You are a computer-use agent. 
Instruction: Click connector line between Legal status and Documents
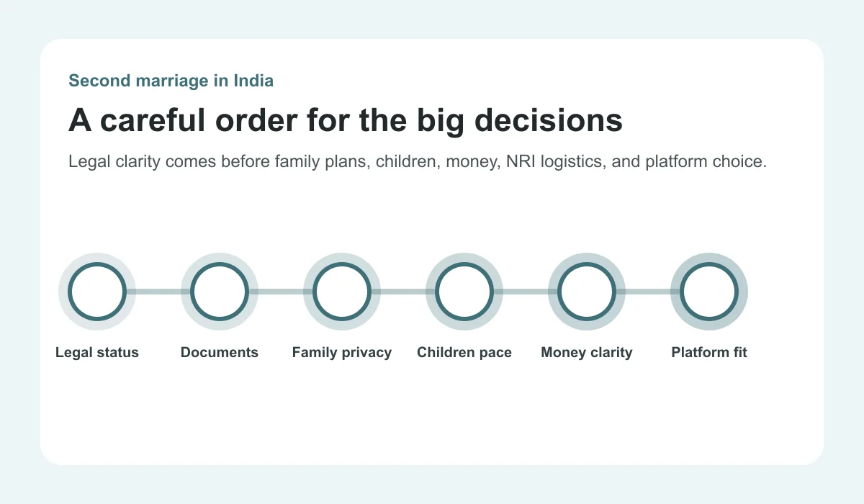(158, 292)
